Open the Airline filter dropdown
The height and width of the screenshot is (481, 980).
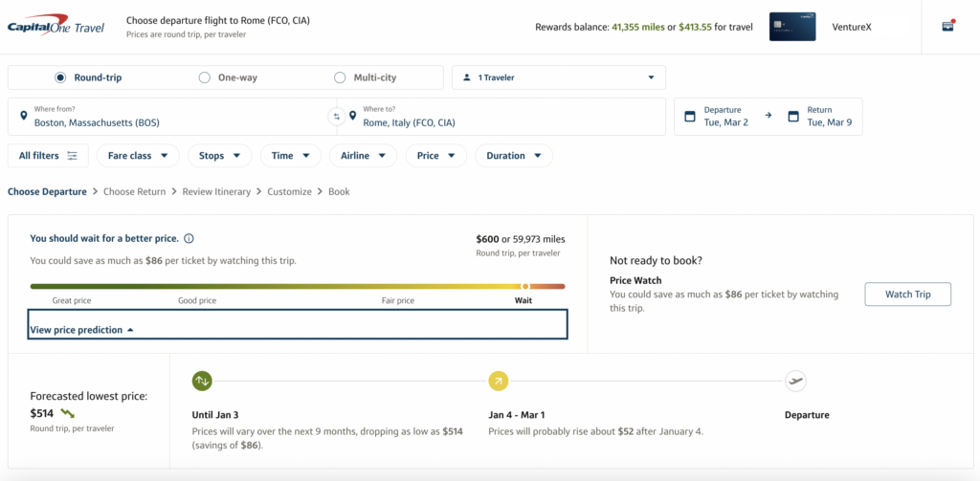(363, 156)
